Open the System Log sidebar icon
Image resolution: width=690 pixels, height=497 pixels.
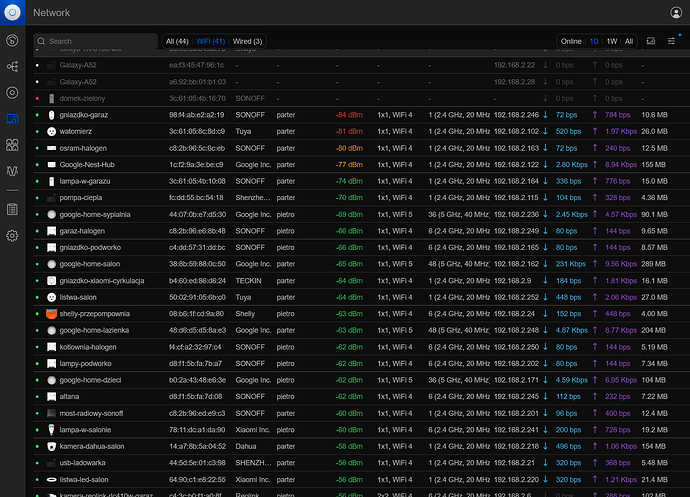(12, 210)
